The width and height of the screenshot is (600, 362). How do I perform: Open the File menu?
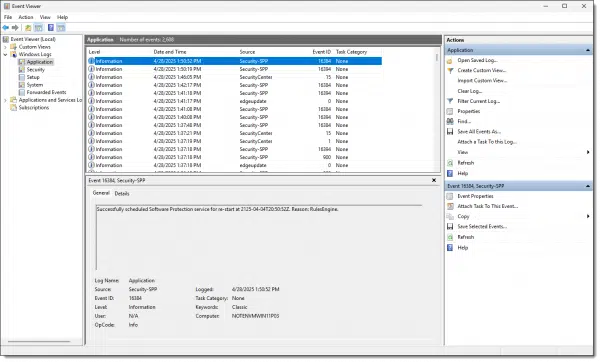tap(8, 17)
